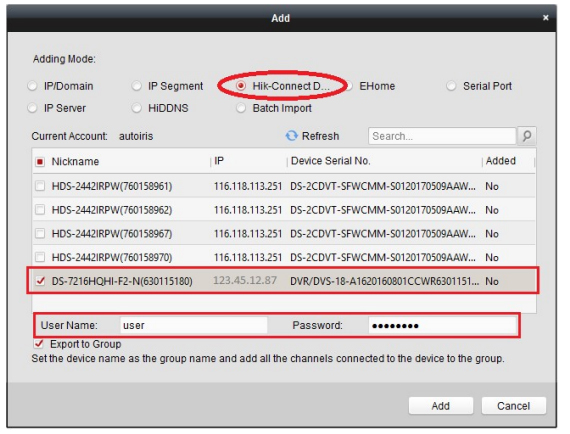Click the magnifier search icon
Image resolution: width=570 pixels, height=434 pixels.
(527, 136)
